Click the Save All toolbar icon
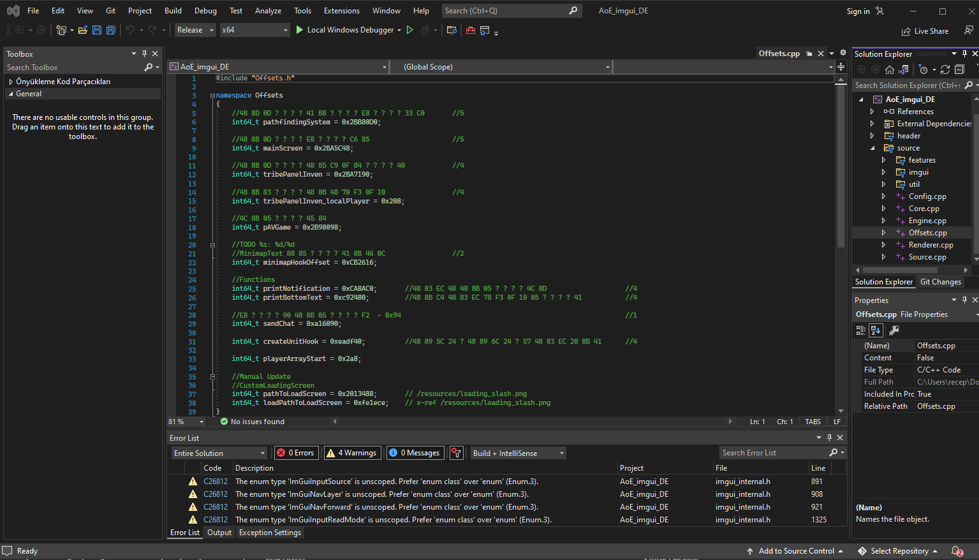 click(111, 30)
